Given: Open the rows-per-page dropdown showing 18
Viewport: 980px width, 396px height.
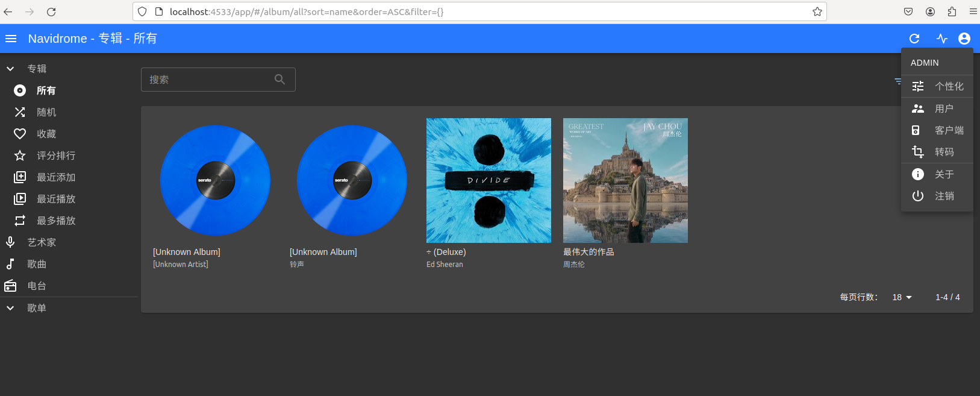Looking at the screenshot, I should [x=902, y=297].
